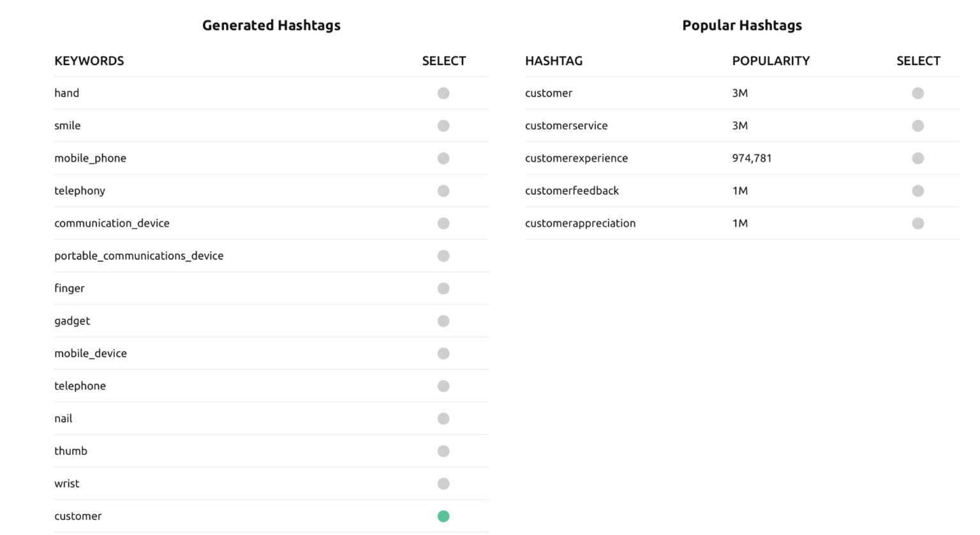Screen dimensions: 980x535
Task: Select the hand keyword toggle
Action: (x=443, y=93)
